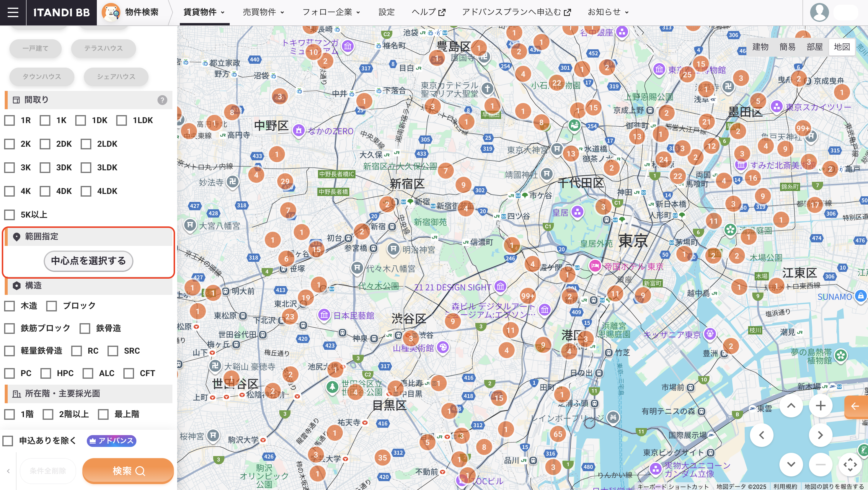Click the orange back-arrow tab
The image size is (868, 490).
(856, 406)
